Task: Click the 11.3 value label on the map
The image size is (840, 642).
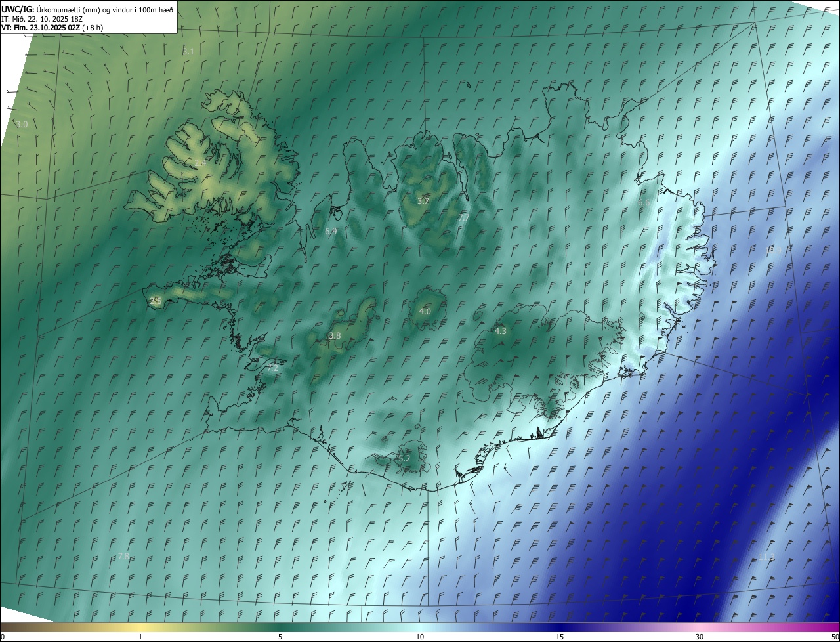Action: click(766, 557)
